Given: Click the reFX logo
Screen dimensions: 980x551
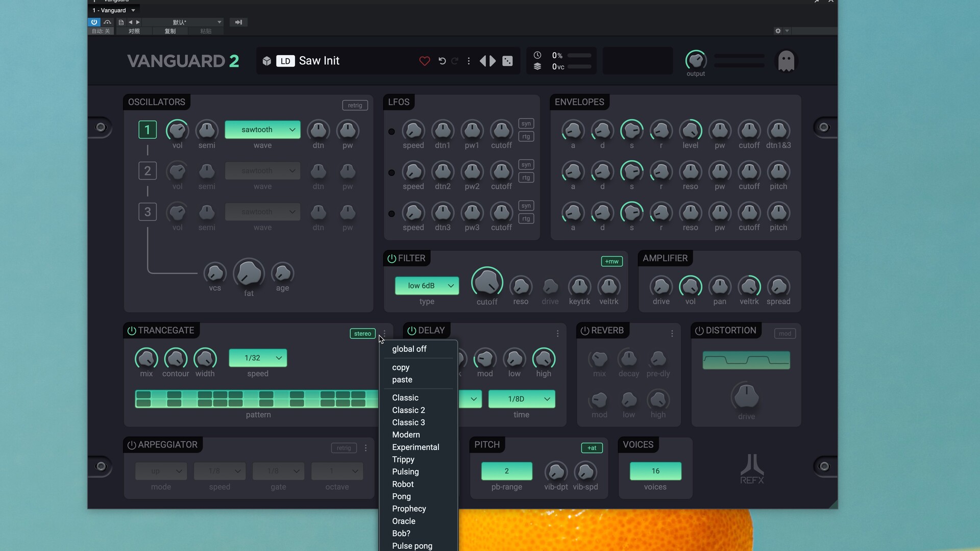Looking at the screenshot, I should (752, 469).
